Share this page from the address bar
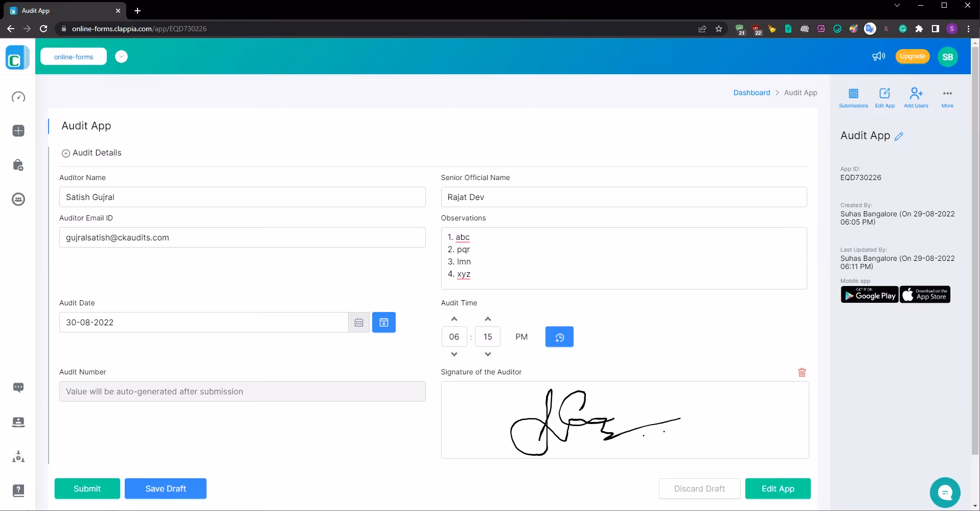Screen dimensions: 980x511 point(702,29)
